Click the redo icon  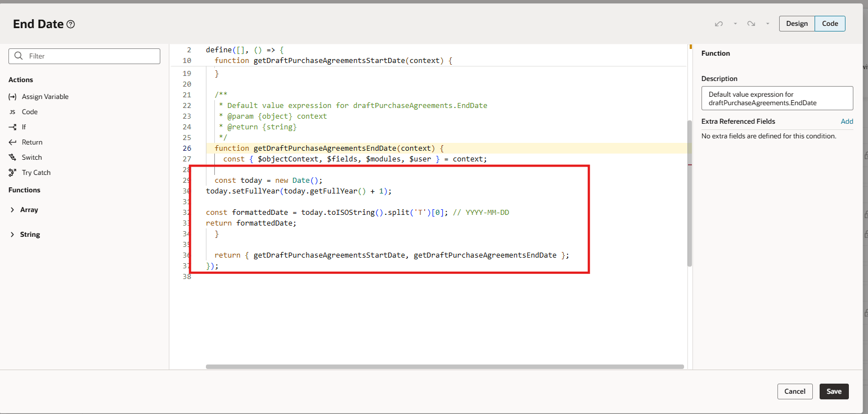coord(751,24)
